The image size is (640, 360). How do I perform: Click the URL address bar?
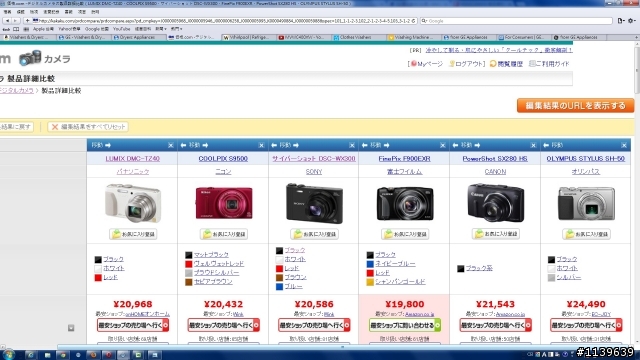tap(224, 21)
